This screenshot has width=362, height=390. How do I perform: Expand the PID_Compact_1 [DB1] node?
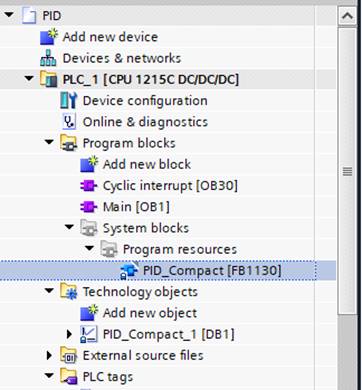[69, 334]
